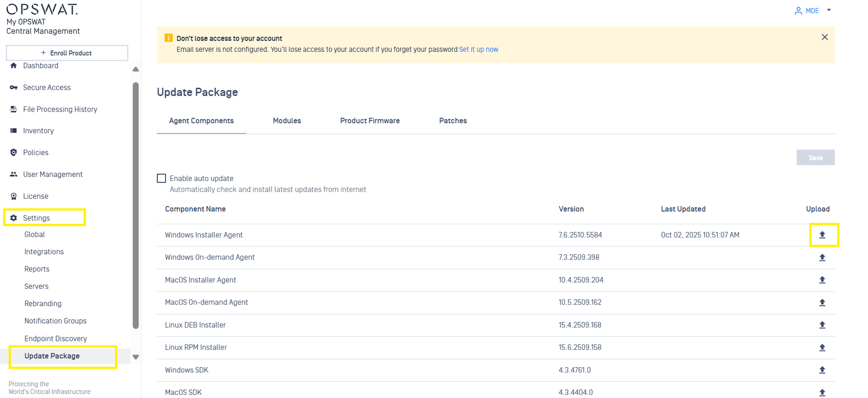
Task: Click upload icon for Windows Installer Agent
Action: tap(822, 235)
